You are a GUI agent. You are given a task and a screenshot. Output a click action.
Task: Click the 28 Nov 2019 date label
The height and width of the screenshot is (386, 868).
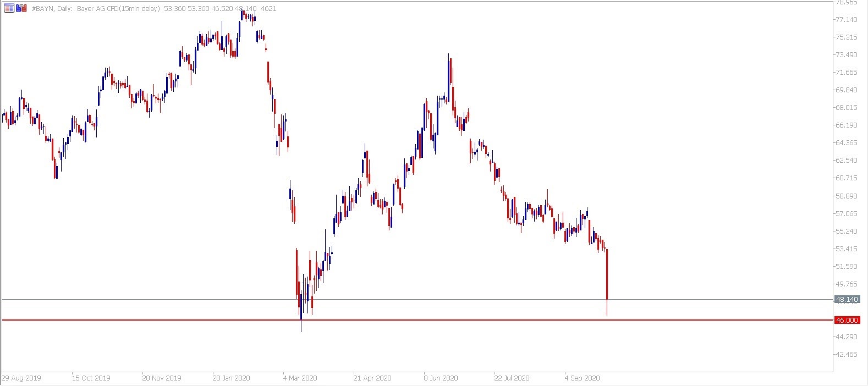(x=161, y=378)
